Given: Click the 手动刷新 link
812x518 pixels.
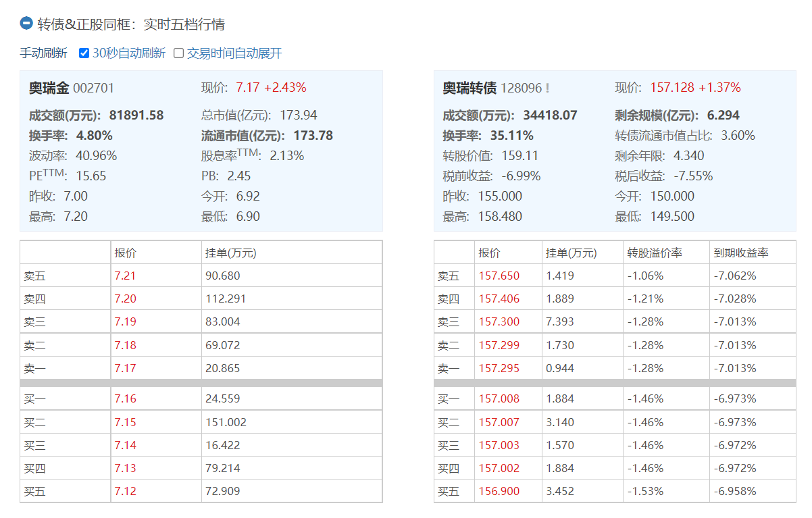Looking at the screenshot, I should click(43, 53).
